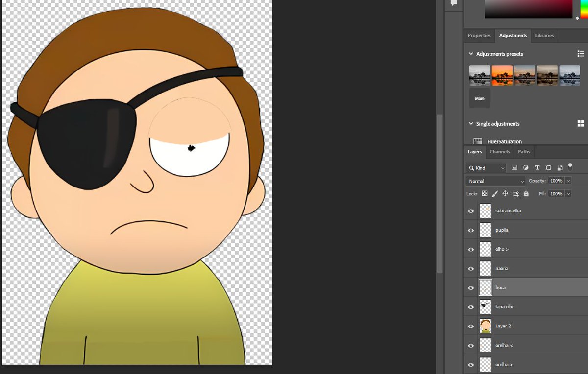Click the Hue/Saturation adjustment icon
Viewport: 588px width, 374px height.
tap(478, 141)
